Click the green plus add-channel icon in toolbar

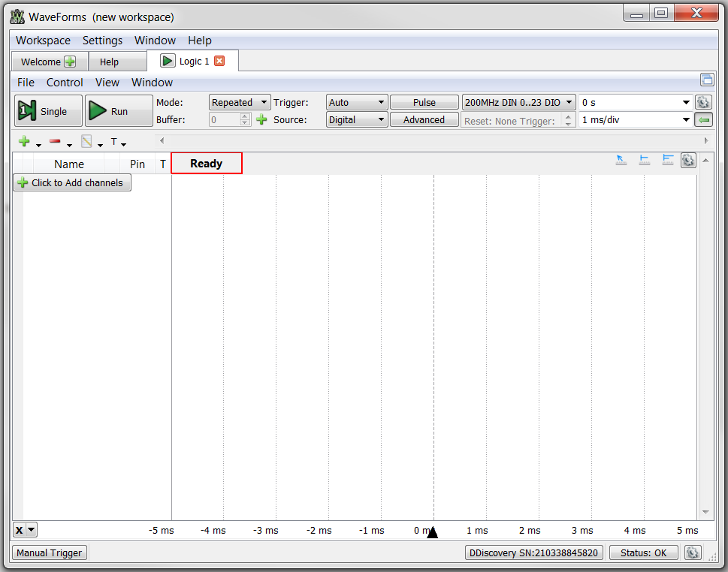[x=24, y=141]
